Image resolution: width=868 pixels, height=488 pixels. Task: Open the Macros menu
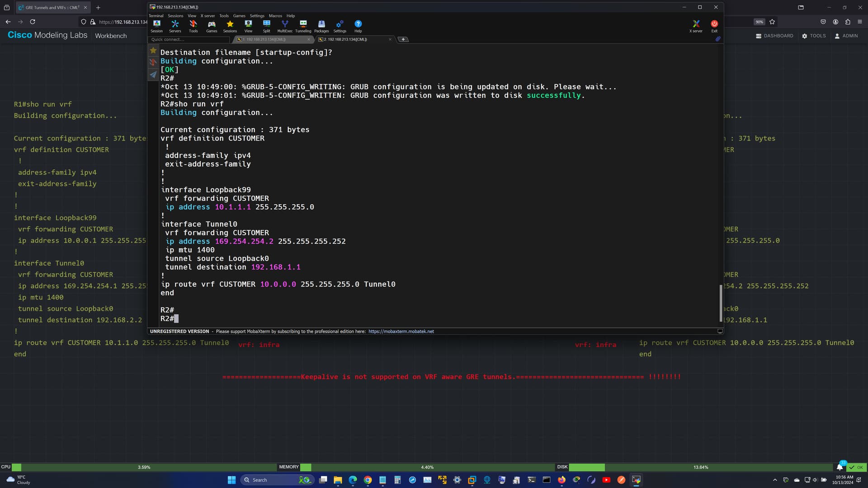(275, 16)
